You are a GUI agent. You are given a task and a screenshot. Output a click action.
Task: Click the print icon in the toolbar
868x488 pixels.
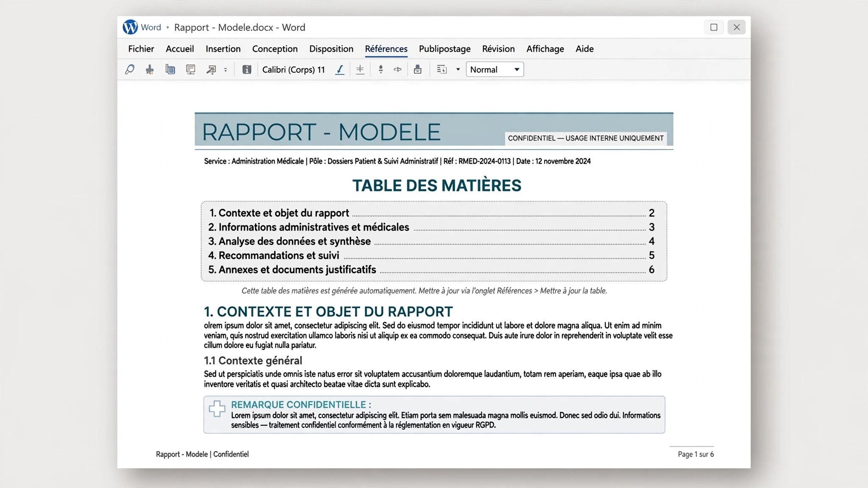tap(417, 69)
